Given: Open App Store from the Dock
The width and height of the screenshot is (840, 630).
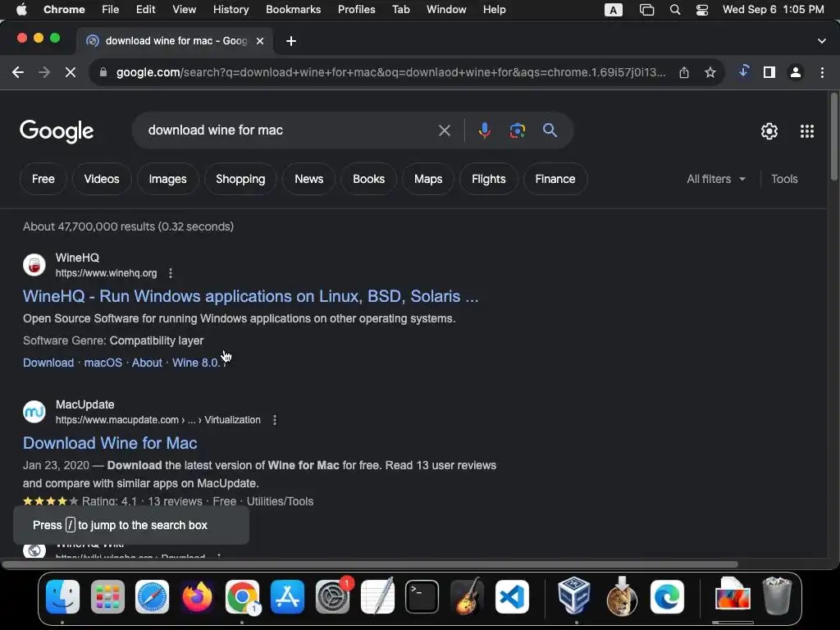Looking at the screenshot, I should tap(287, 596).
